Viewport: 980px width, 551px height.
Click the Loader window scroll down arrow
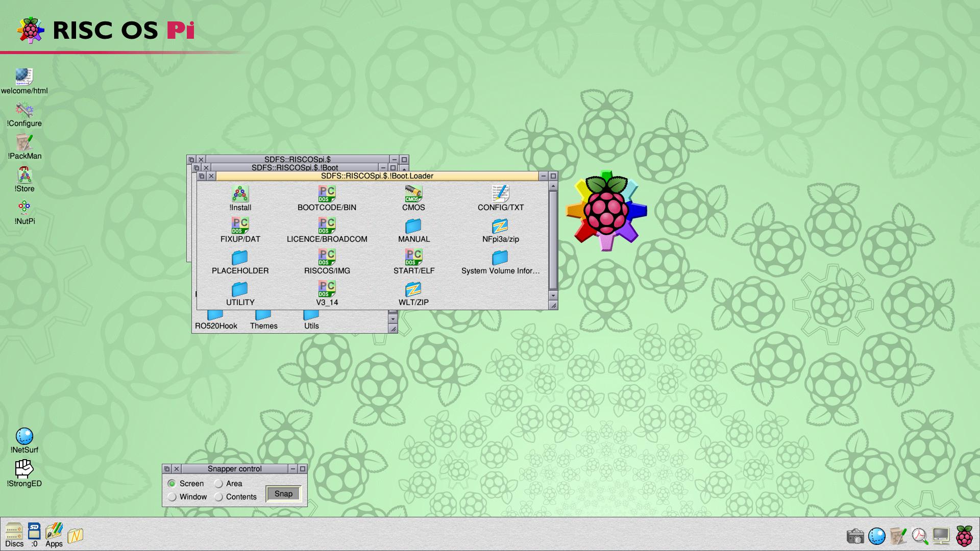pyautogui.click(x=553, y=295)
